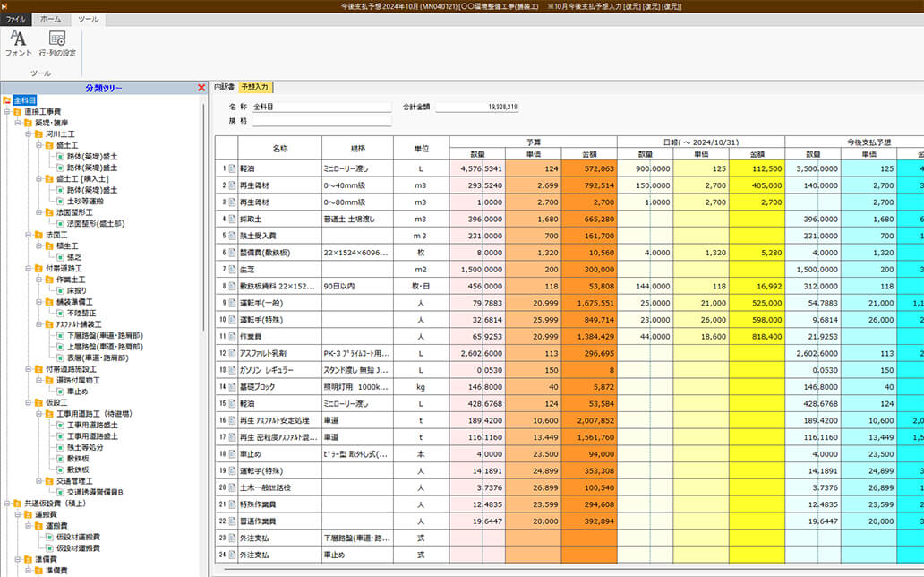The width and height of the screenshot is (924, 577).
Task: Click the 規格 column header
Action: tap(357, 148)
